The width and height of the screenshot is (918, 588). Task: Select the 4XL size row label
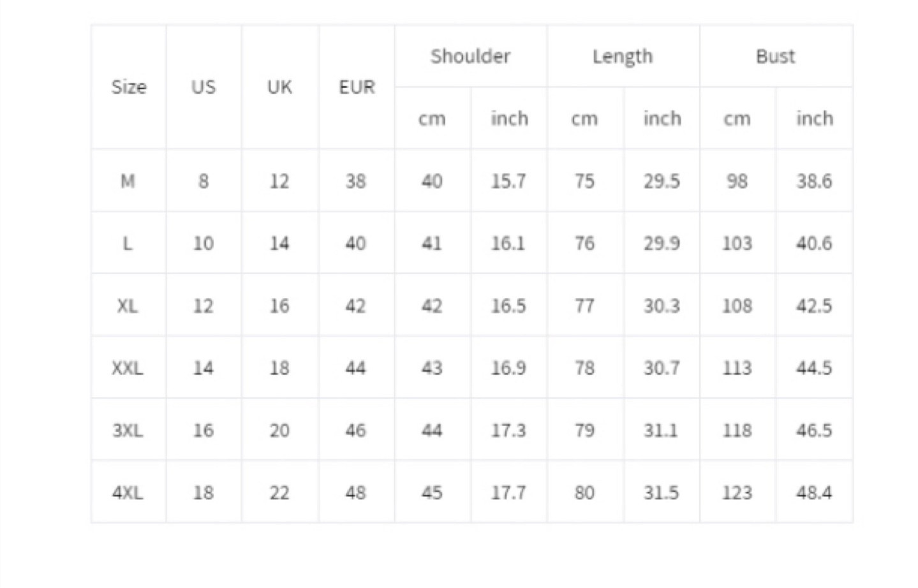(x=128, y=492)
